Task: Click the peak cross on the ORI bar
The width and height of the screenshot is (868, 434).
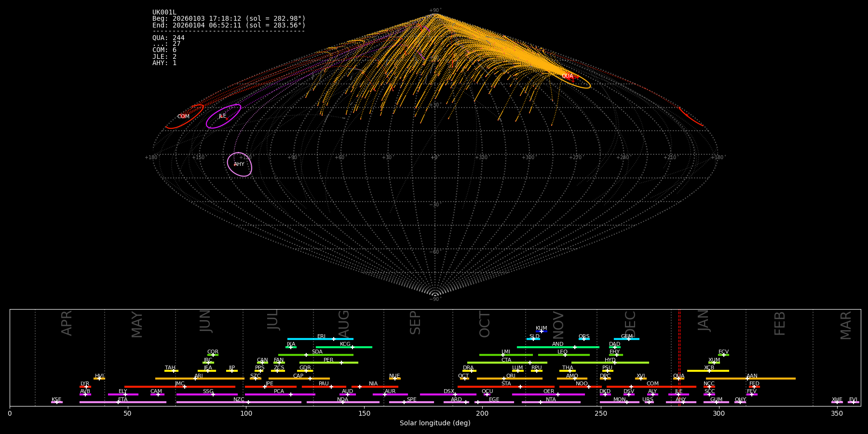Action: tap(504, 379)
